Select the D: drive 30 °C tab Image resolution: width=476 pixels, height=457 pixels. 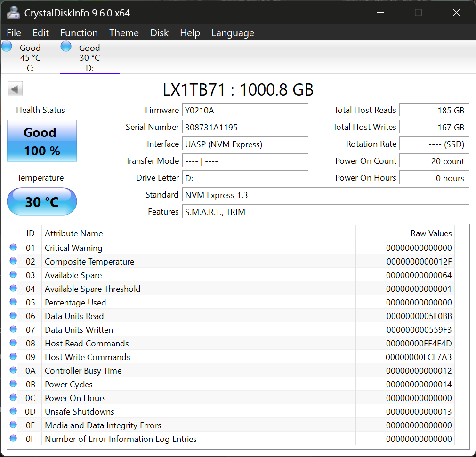89,57
